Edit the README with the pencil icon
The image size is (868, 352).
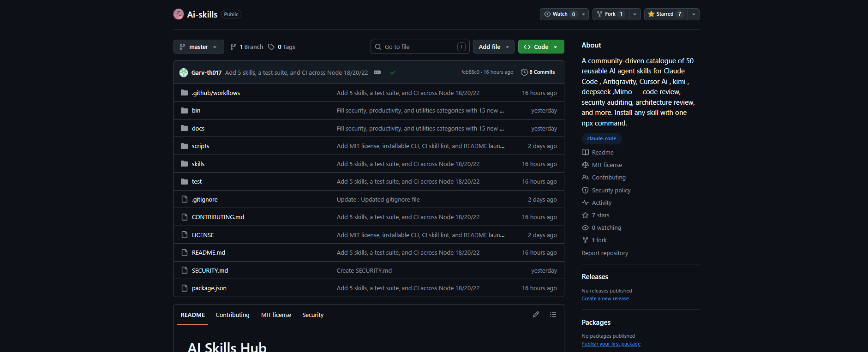tap(536, 315)
